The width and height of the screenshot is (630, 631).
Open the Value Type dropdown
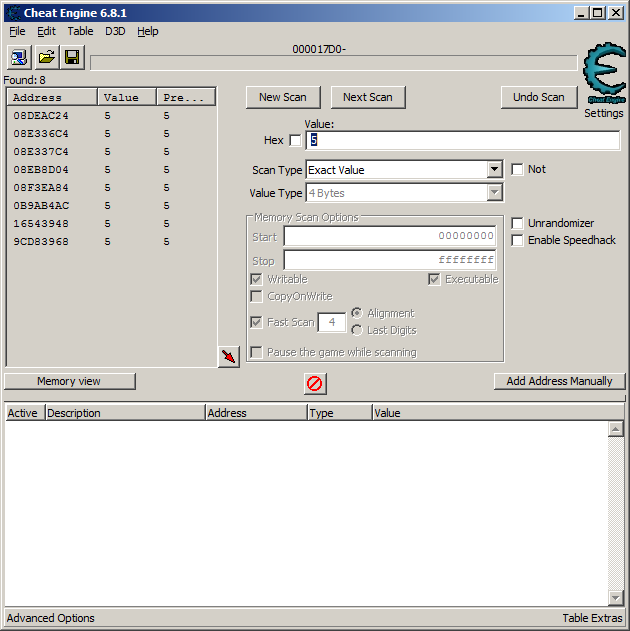click(x=494, y=193)
